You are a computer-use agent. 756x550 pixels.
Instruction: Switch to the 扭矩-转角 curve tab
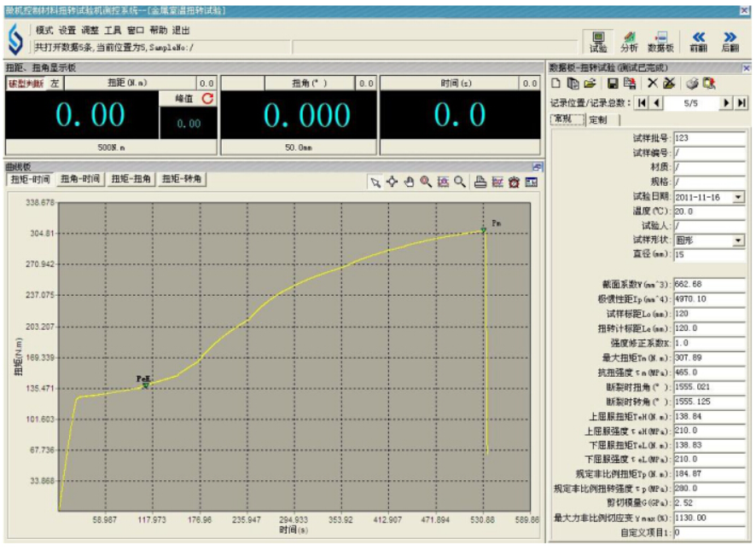coord(181,179)
